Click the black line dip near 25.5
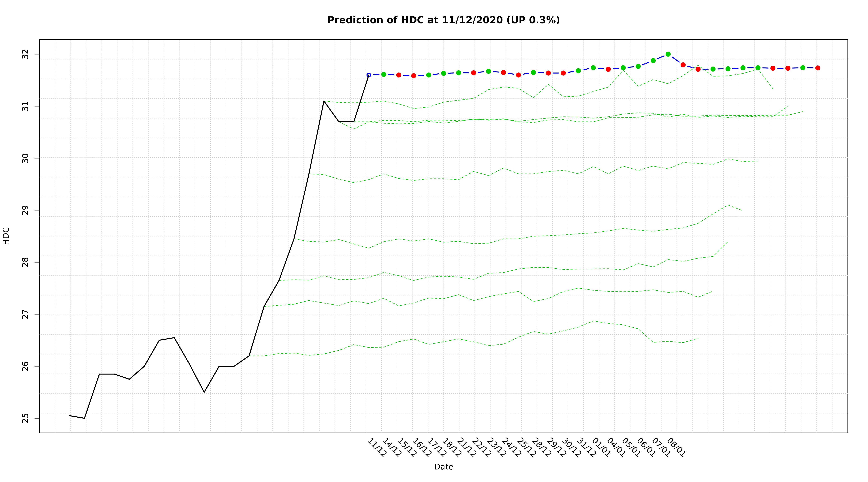Viewport: 868px width, 482px height. [x=204, y=392]
